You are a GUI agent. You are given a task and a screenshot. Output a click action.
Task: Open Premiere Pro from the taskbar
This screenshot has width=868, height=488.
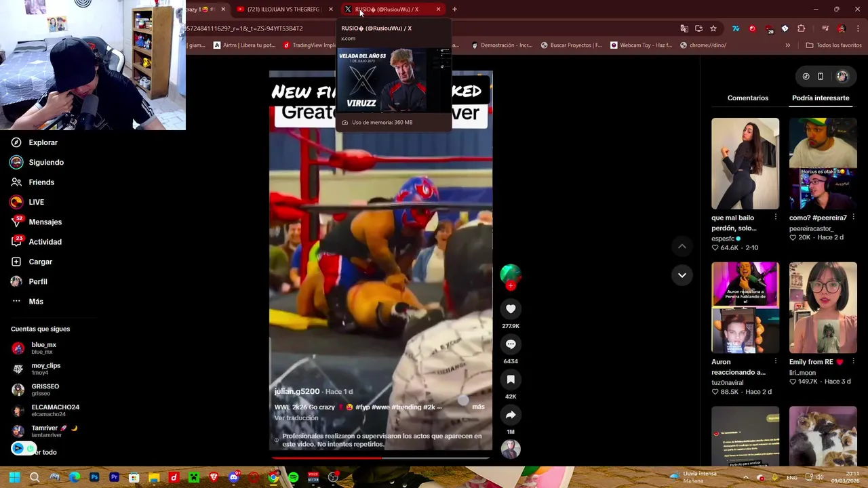(114, 477)
